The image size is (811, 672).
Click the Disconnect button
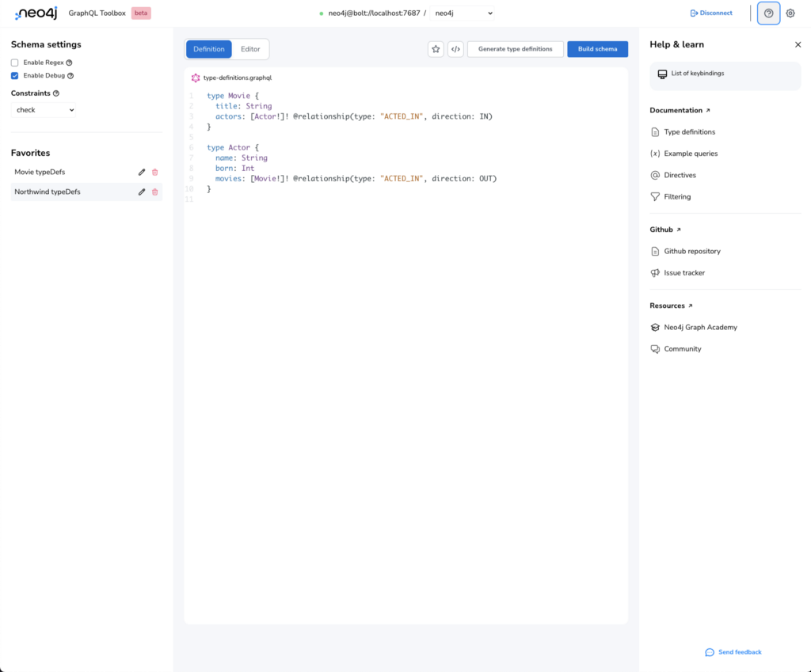tap(711, 13)
